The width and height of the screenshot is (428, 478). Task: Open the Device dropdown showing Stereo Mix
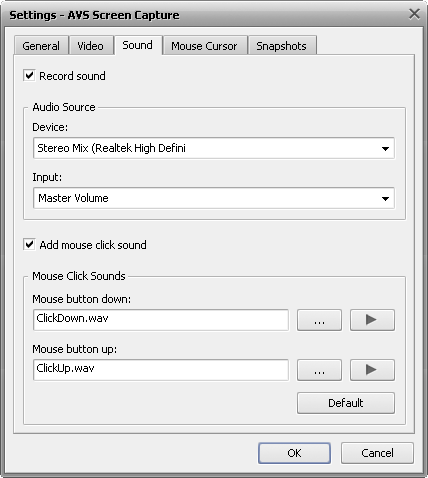coord(214,148)
